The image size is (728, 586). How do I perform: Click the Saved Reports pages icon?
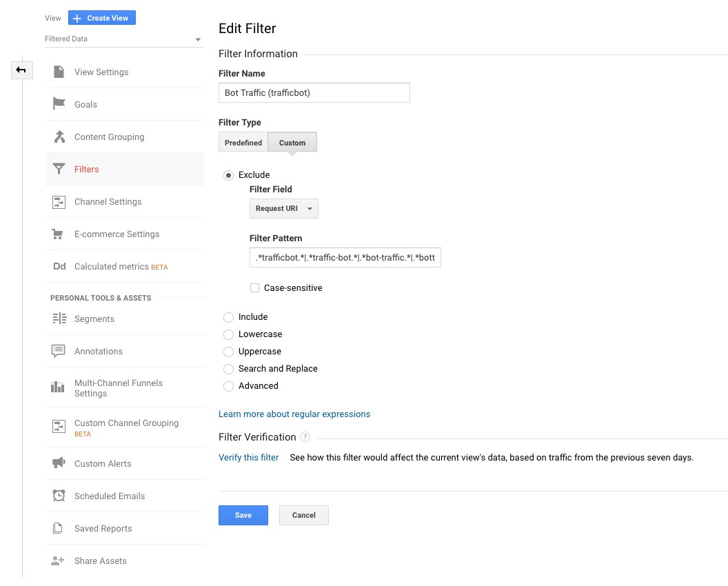(58, 528)
